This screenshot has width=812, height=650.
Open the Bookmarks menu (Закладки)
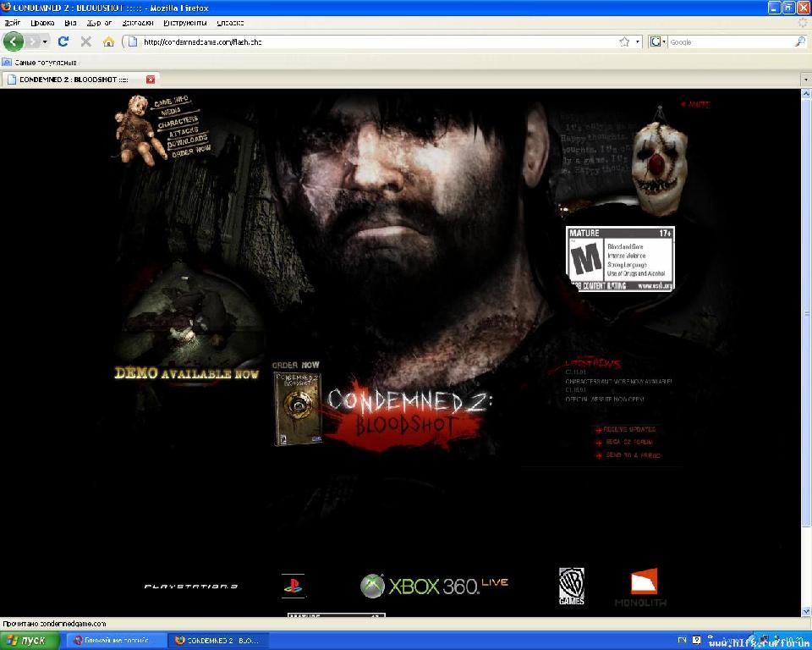[138, 23]
